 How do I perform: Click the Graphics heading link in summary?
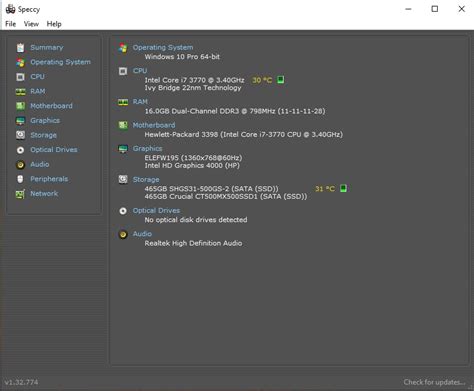click(147, 148)
